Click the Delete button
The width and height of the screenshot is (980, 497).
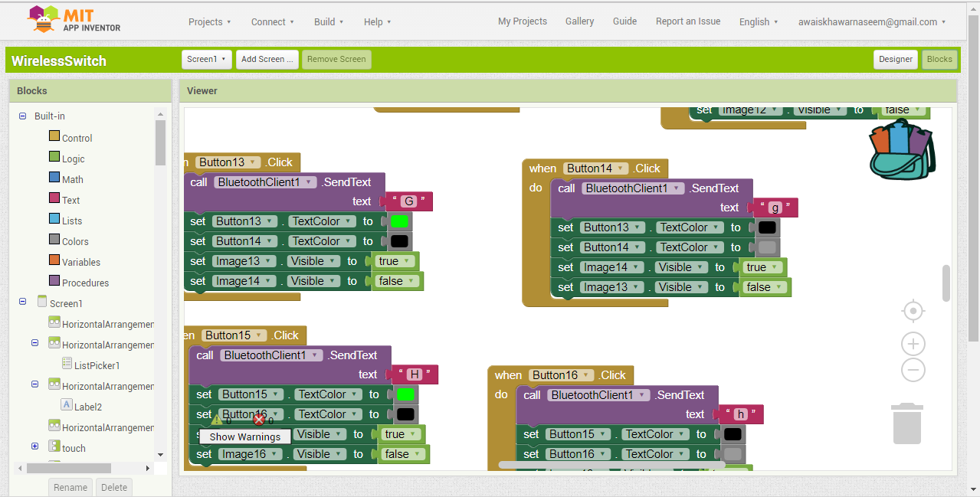click(x=114, y=487)
